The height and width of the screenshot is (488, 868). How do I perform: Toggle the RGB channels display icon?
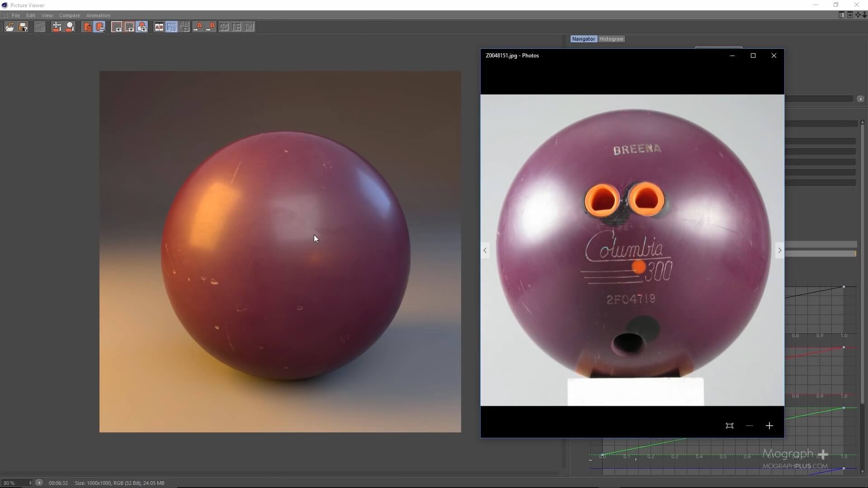(142, 27)
